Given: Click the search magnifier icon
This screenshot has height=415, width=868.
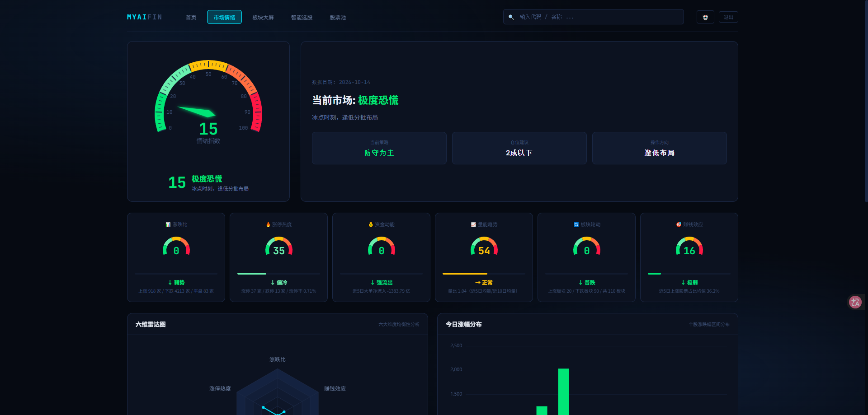Looking at the screenshot, I should click(x=511, y=17).
